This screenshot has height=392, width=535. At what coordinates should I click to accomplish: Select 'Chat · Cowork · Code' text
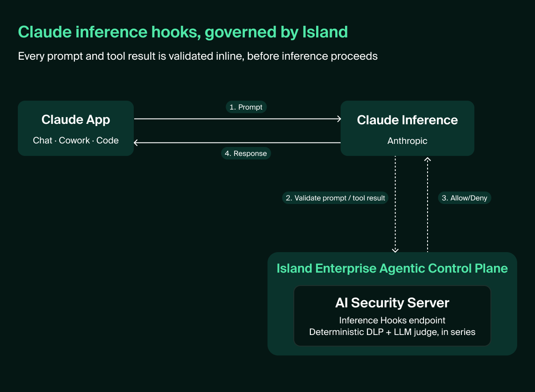[76, 140]
